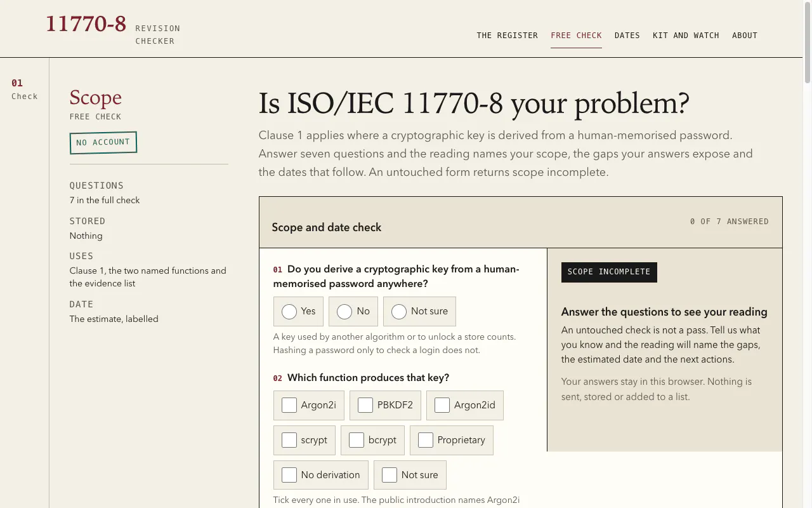The width and height of the screenshot is (812, 508).
Task: Click 'Answer the questions to see your reading'
Action: pyautogui.click(x=664, y=312)
